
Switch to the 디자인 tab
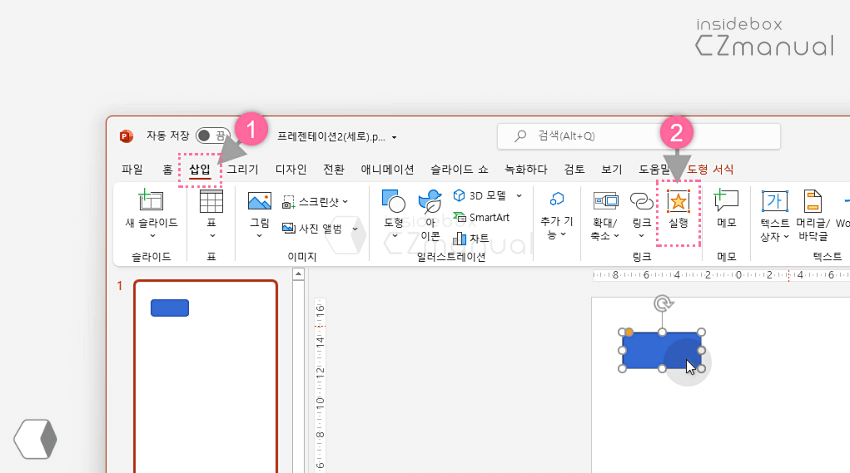(291, 169)
